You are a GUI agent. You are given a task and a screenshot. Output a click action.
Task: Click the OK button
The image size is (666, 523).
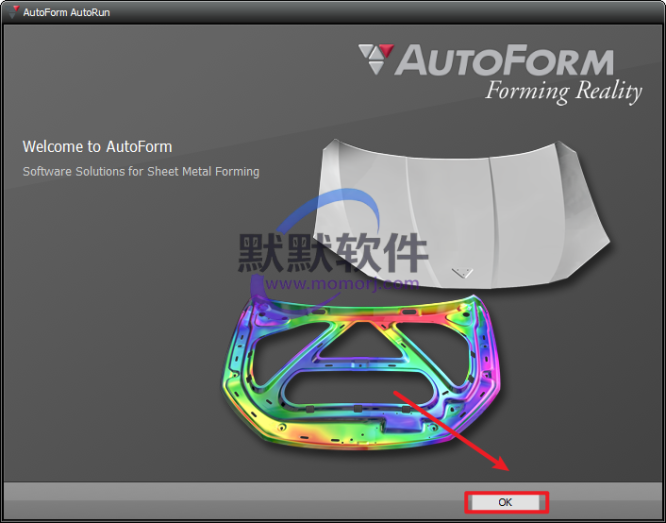[x=505, y=501]
